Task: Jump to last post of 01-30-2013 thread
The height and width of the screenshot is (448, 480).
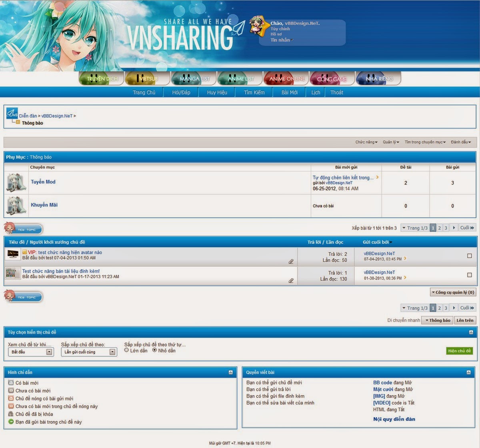Action: 405,278
